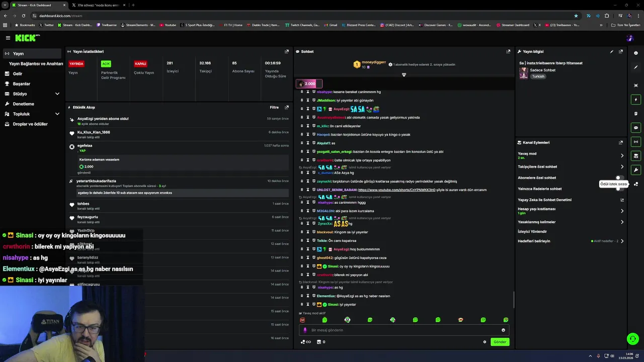Screen dimensions: 644x362
Task: Open Yapay Zeka ile Sohbet Denetimi link
Action: tap(571, 200)
